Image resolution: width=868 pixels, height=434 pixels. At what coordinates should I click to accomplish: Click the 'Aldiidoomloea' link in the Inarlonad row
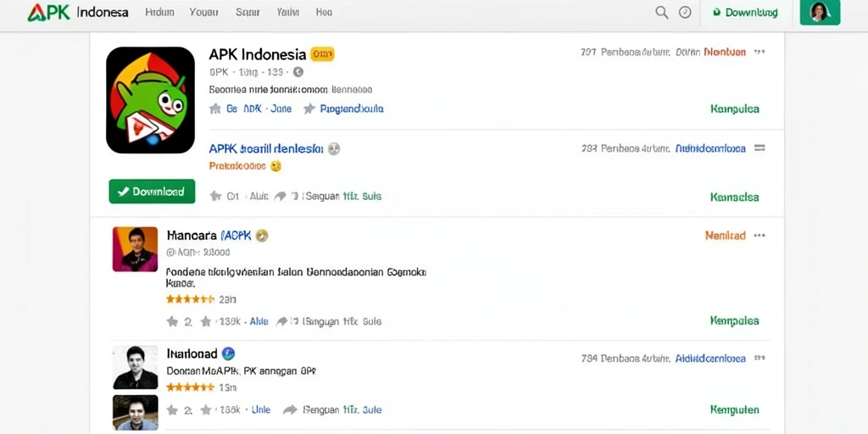point(711,359)
